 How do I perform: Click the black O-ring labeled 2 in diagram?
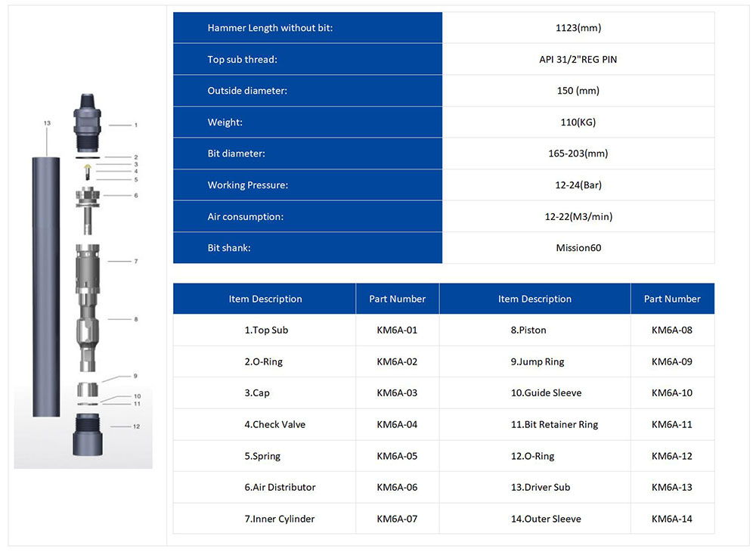coord(88,157)
